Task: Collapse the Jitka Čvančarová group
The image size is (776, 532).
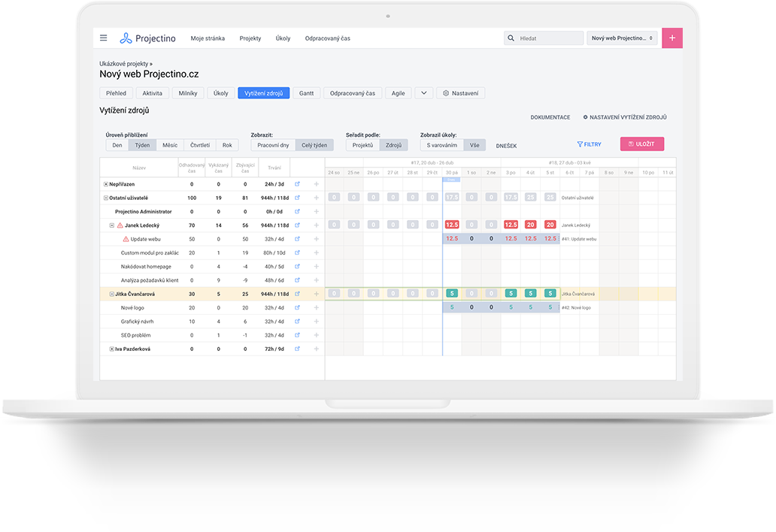Action: pyautogui.click(x=111, y=294)
